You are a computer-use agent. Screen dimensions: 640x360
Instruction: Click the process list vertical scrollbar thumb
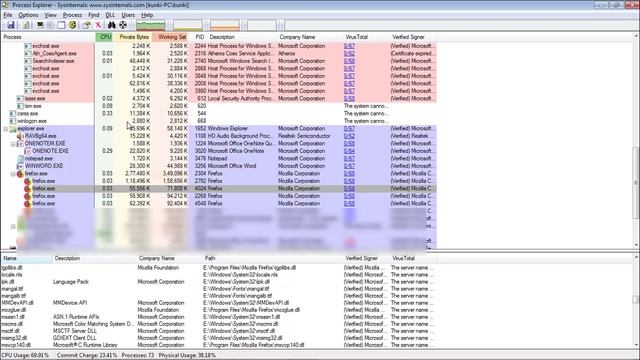pyautogui.click(x=636, y=182)
